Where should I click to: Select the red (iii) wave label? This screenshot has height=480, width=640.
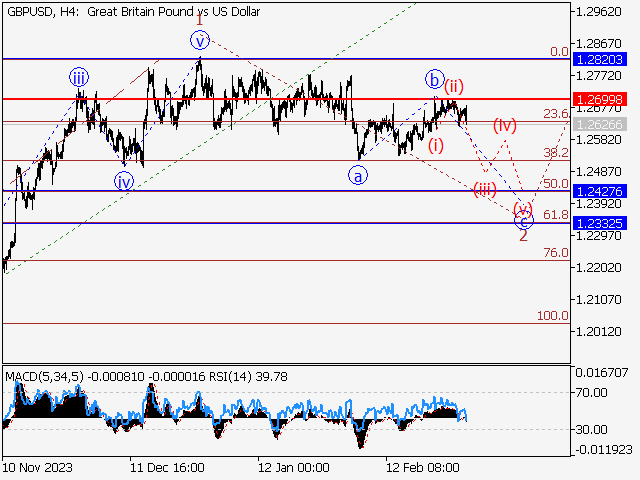point(485,189)
